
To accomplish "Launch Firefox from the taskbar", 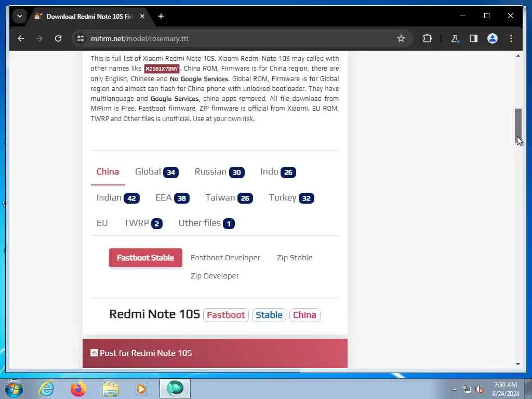I will tap(78, 389).
